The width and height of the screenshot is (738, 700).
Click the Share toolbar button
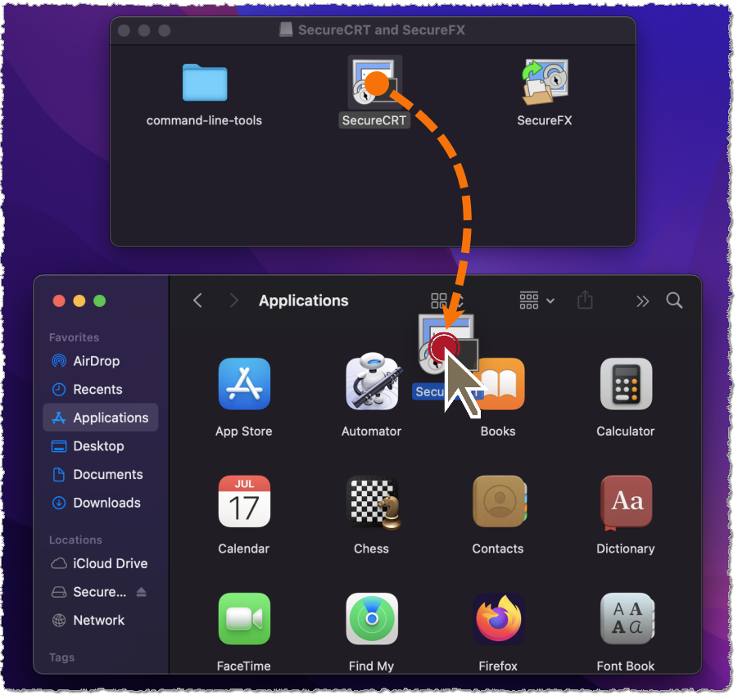pyautogui.click(x=585, y=300)
